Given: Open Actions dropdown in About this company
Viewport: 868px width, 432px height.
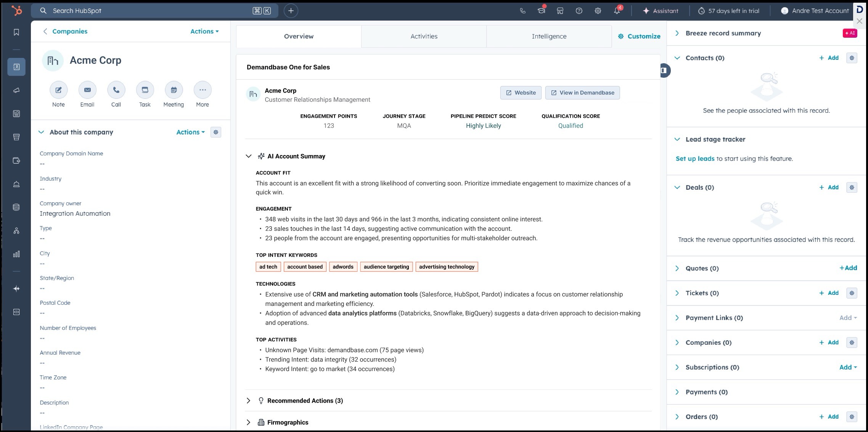Looking at the screenshot, I should [190, 132].
